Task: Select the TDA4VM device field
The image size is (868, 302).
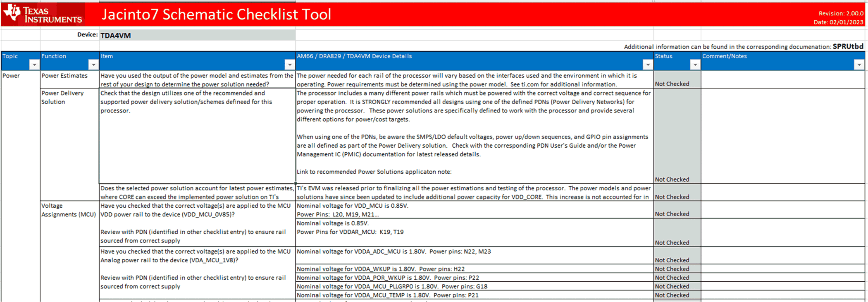Action: point(197,36)
